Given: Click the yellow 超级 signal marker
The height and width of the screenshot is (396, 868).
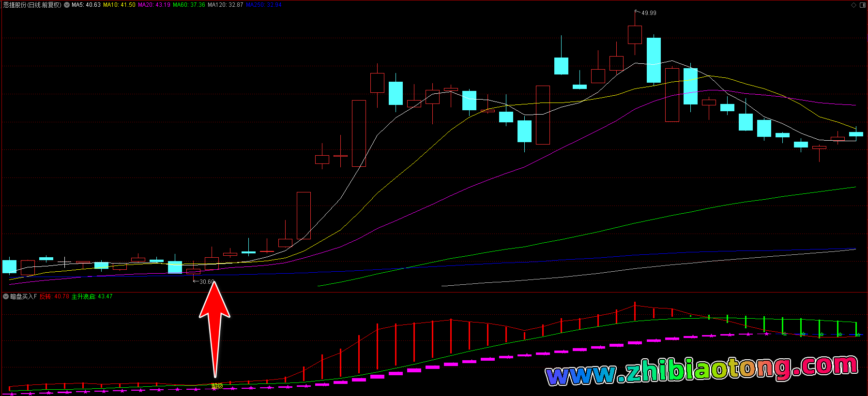Looking at the screenshot, I should pos(217,386).
